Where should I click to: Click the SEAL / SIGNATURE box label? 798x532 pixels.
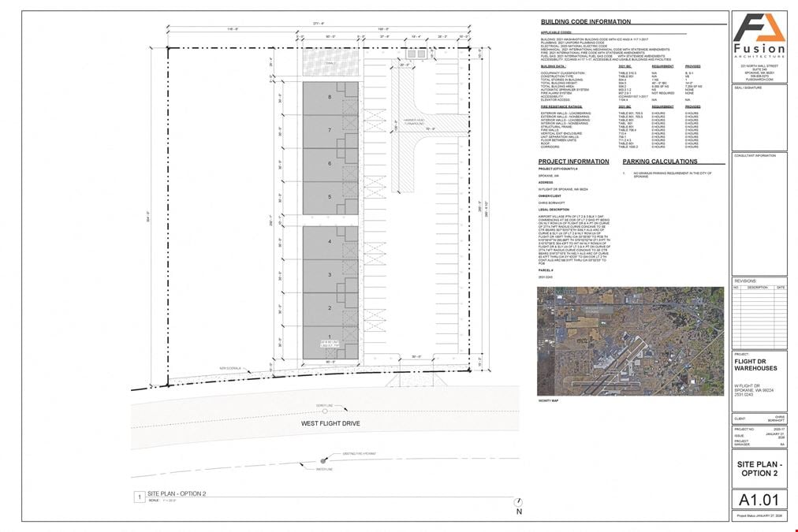748,88
